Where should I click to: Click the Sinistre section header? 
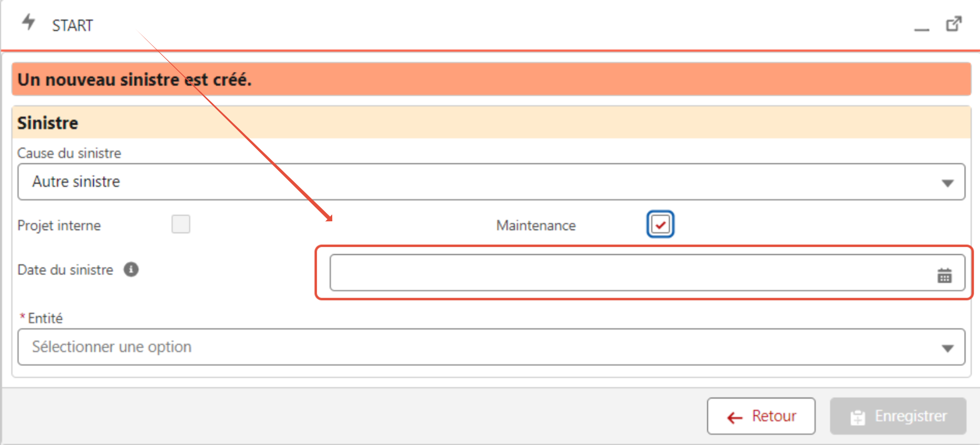491,123
